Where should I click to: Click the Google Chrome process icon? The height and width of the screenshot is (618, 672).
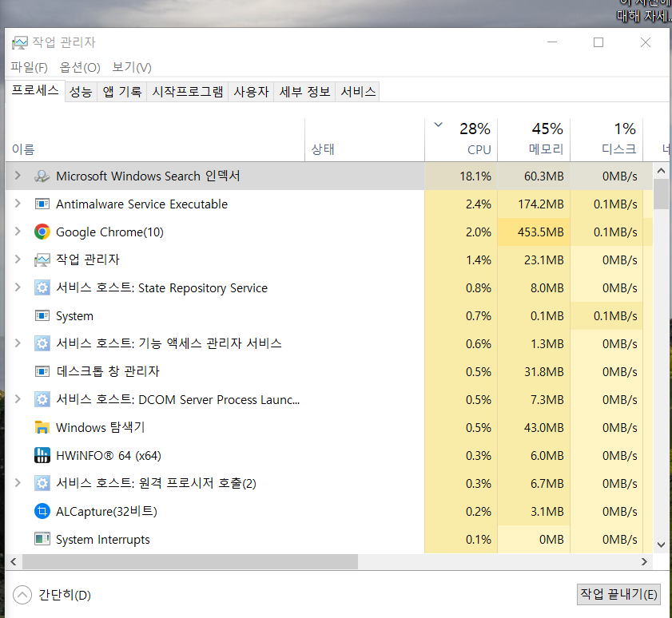(x=42, y=232)
